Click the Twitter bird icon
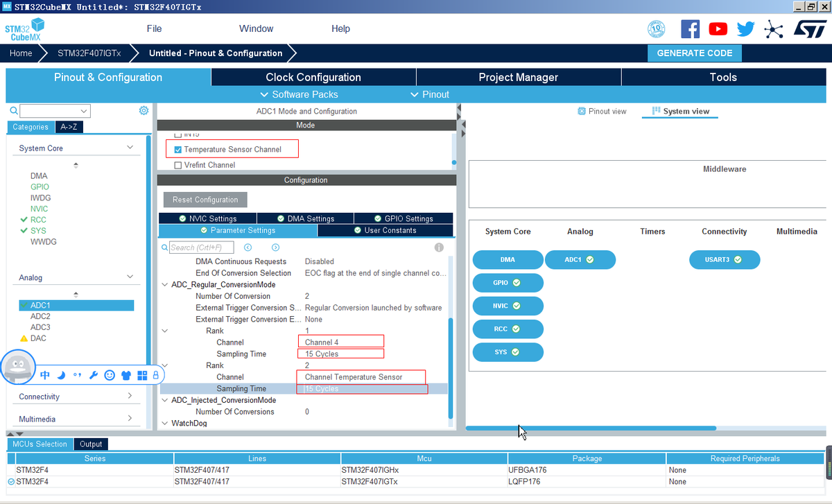 tap(745, 29)
